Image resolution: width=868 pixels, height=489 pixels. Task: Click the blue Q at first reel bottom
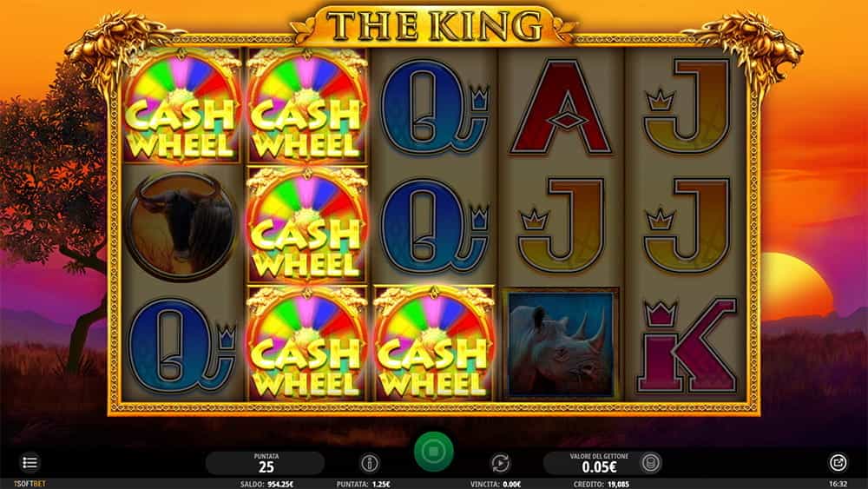(181, 346)
